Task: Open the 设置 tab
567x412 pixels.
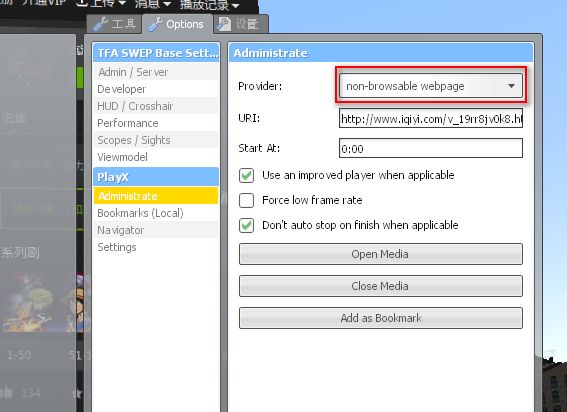Action: click(241, 25)
